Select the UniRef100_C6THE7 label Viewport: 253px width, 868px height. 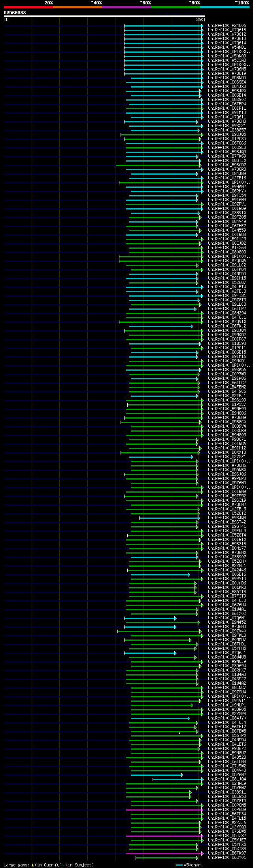(227, 226)
